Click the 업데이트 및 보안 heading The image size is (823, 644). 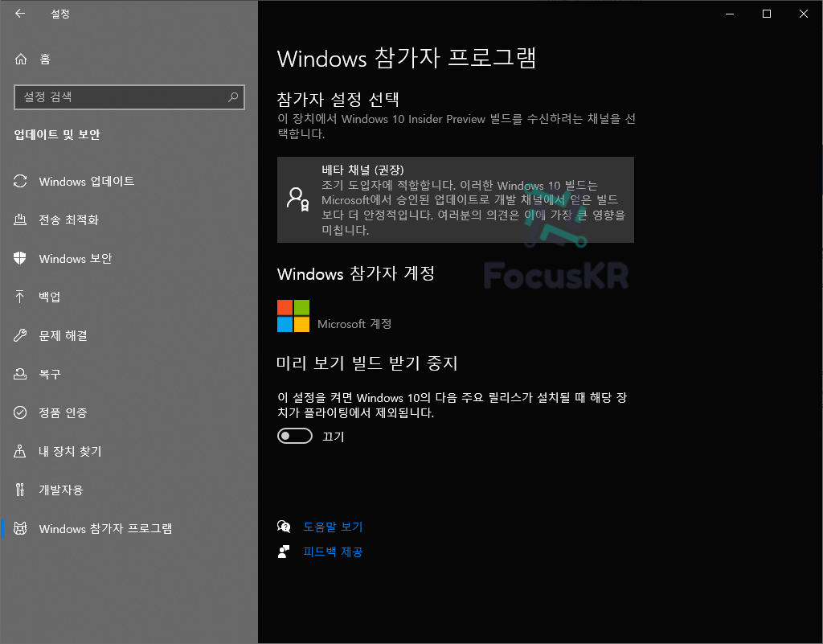(57, 134)
